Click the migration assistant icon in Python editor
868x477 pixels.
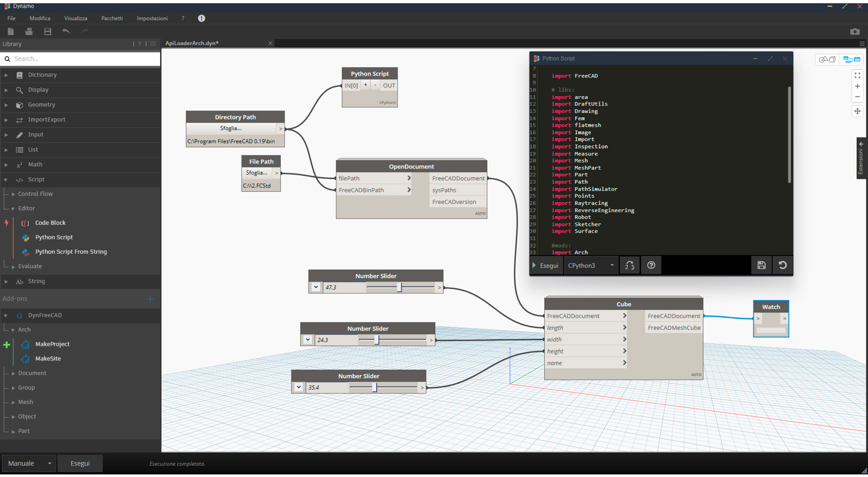tap(629, 265)
